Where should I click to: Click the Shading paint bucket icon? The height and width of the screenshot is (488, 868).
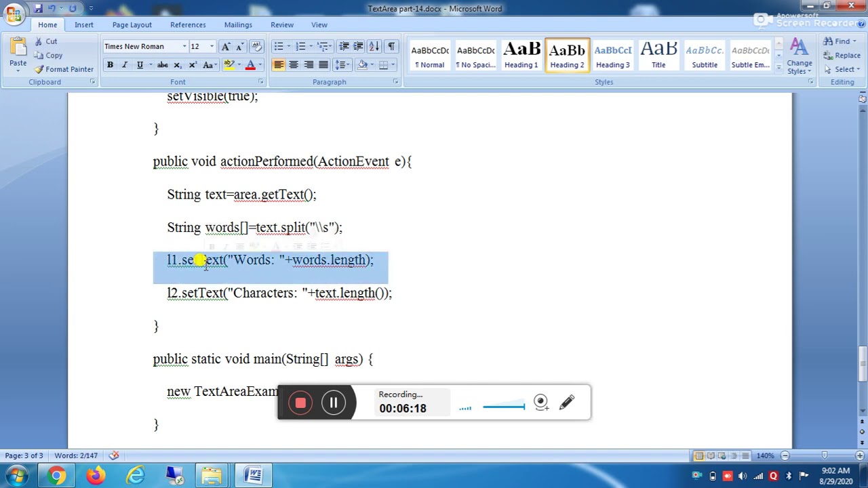[362, 65]
